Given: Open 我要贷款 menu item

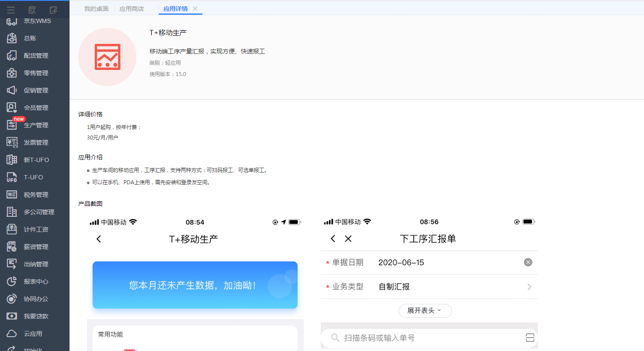Looking at the screenshot, I should 36,316.
